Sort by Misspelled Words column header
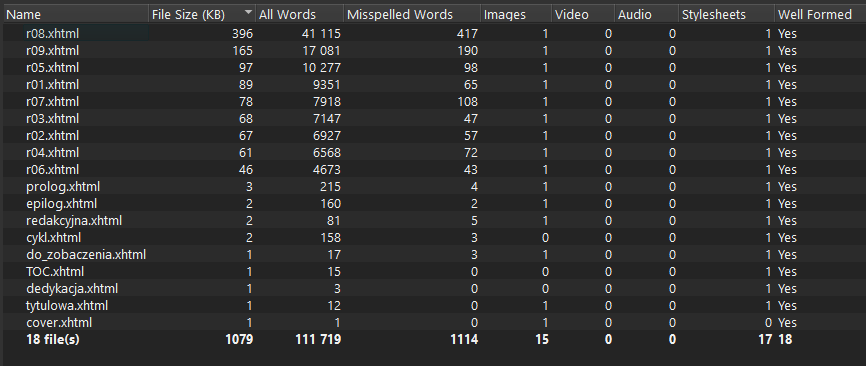 pyautogui.click(x=411, y=15)
